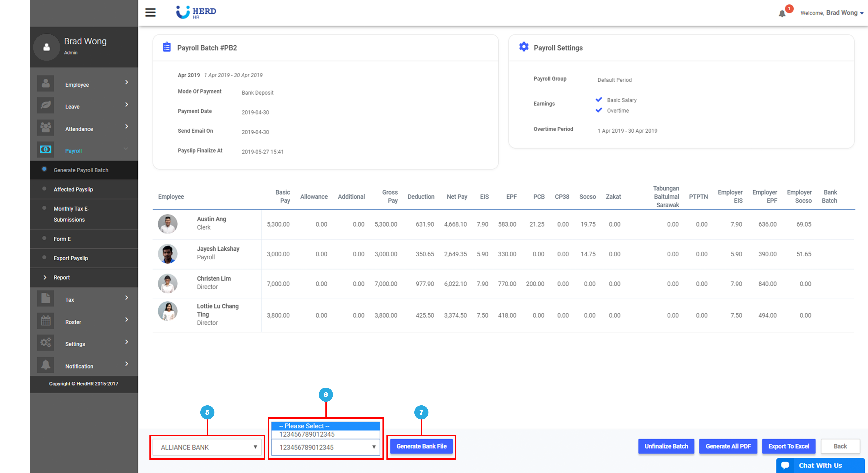Open the ALLIANCE BANK dropdown
The width and height of the screenshot is (868, 473).
[207, 447]
